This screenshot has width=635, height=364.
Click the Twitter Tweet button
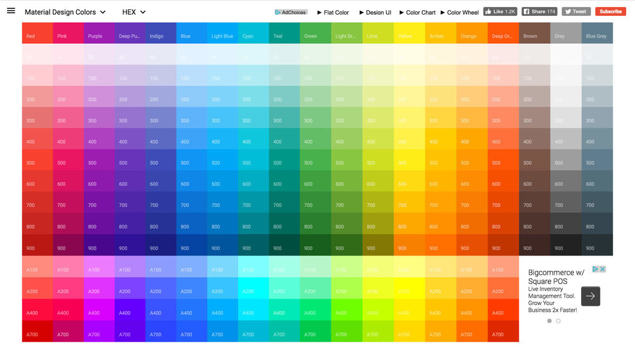point(576,11)
